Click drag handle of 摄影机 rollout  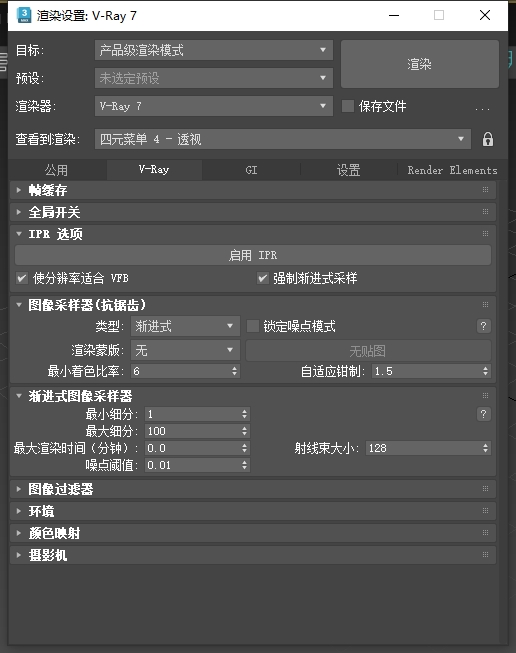point(485,555)
